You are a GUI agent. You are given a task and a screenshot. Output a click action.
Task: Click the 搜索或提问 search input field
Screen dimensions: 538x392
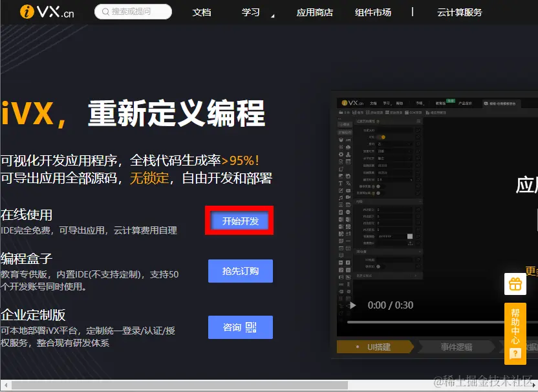136,12
